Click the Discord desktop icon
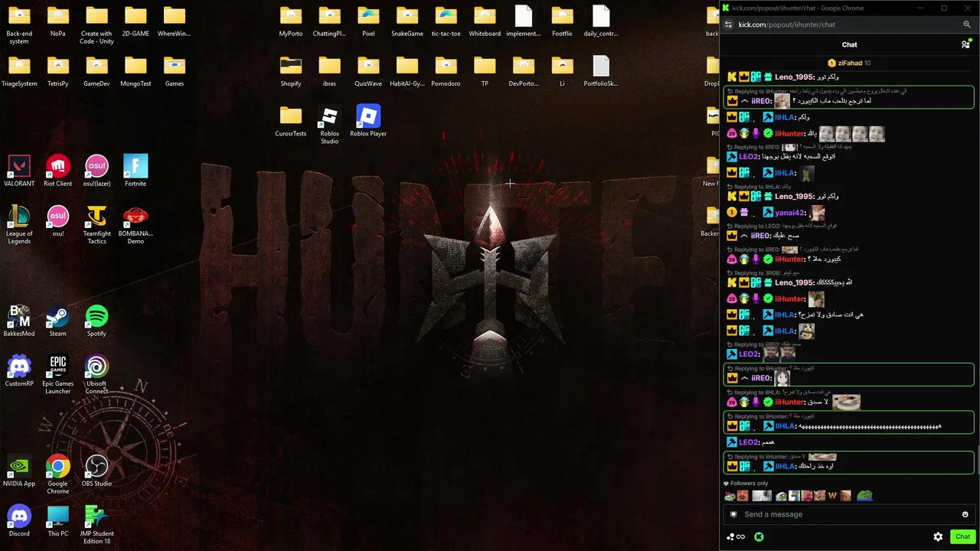980x551 pixels. (19, 521)
